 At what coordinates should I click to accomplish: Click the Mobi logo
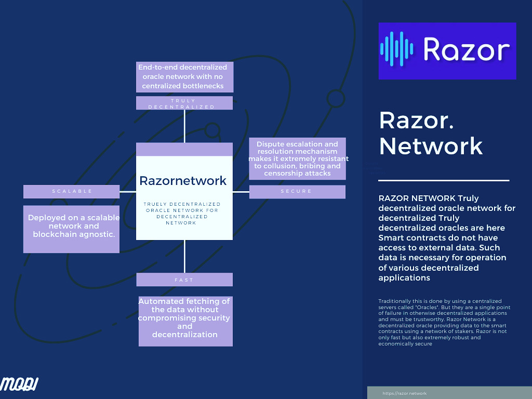pyautogui.click(x=19, y=384)
